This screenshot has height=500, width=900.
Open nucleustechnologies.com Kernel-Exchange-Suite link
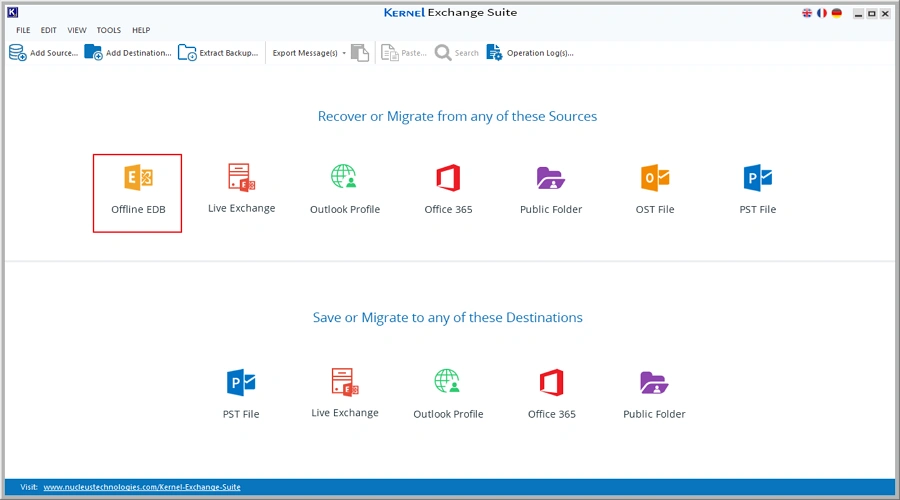point(142,487)
